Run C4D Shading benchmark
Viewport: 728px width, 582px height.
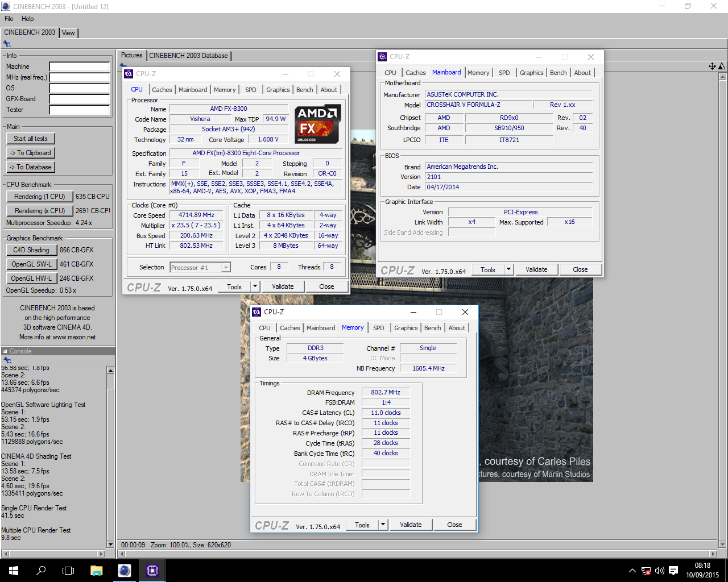point(31,250)
